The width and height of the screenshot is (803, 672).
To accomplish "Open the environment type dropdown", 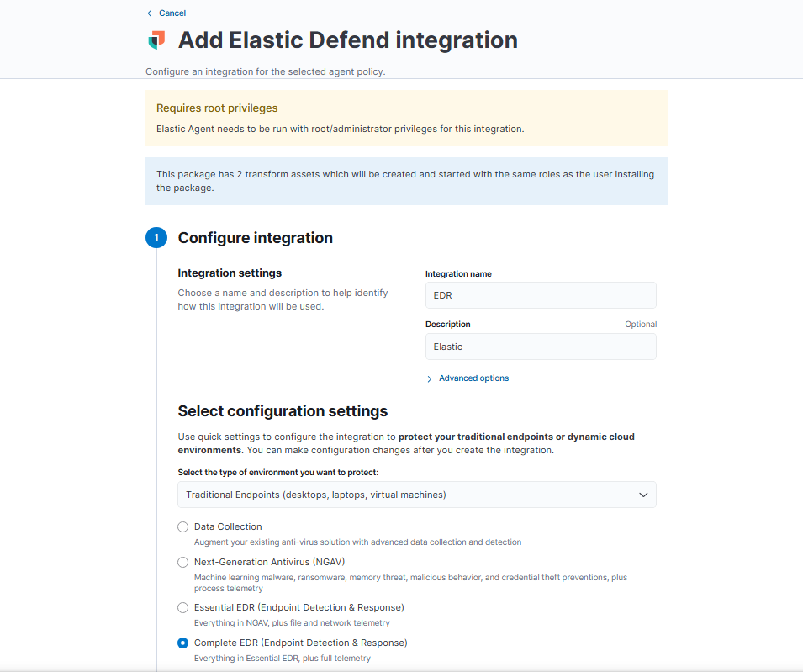I will [x=417, y=495].
